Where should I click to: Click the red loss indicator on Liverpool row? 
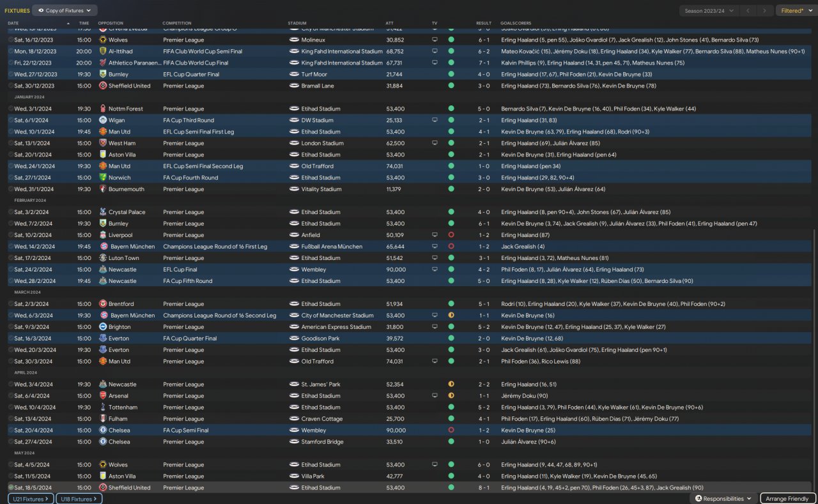(x=451, y=235)
